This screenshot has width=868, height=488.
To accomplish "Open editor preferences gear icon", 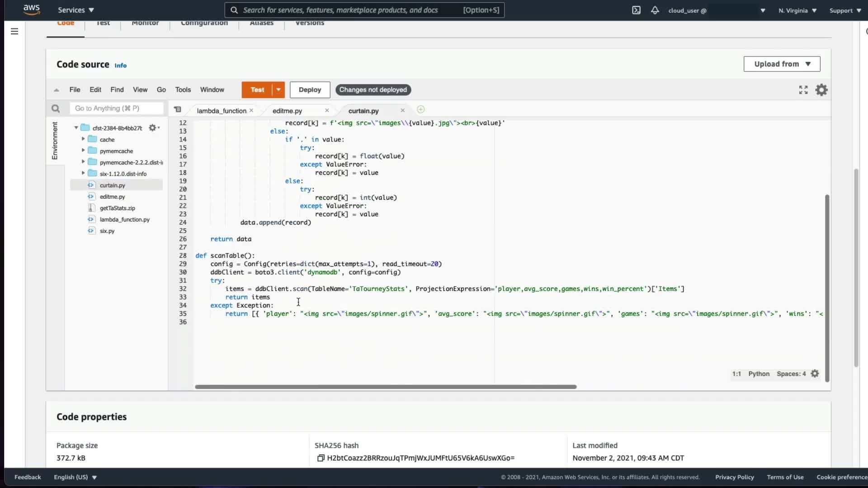I will point(821,90).
